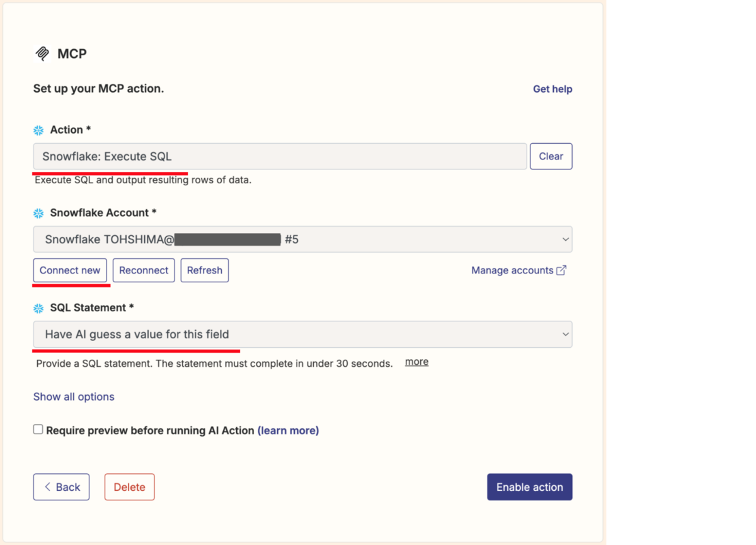Clear the selected action
This screenshot has height=545, width=756.
point(551,156)
